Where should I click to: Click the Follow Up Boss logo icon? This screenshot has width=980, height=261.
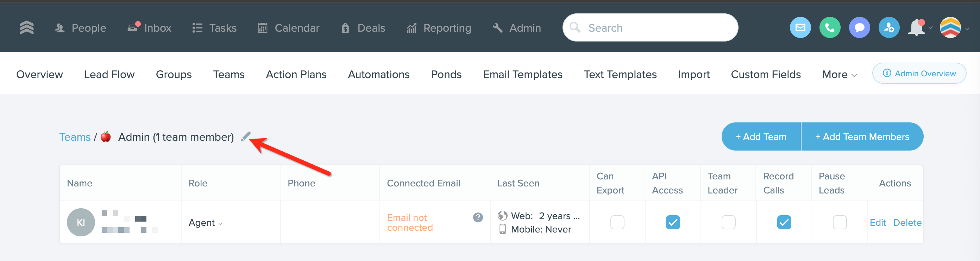(27, 28)
